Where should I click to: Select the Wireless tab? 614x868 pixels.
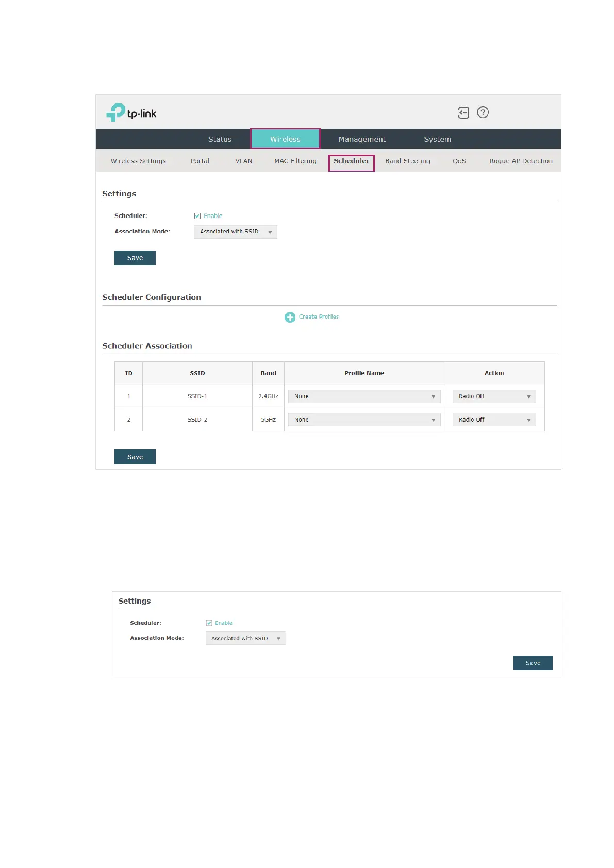tap(285, 139)
